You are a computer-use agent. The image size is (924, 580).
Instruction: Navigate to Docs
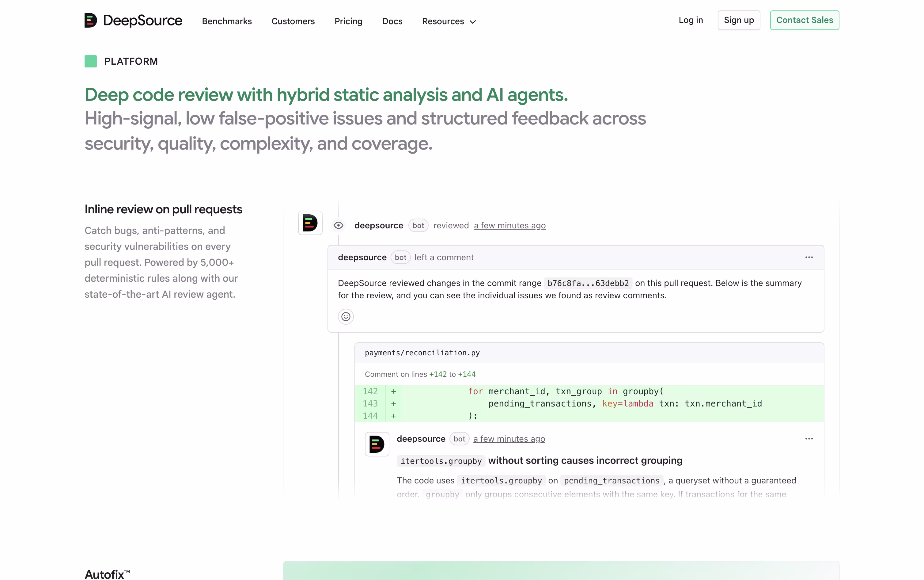[x=392, y=21]
